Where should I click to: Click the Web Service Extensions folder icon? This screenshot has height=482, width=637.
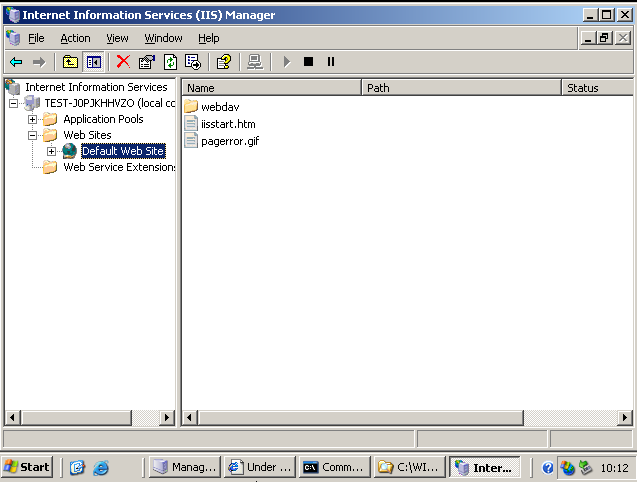pos(50,167)
